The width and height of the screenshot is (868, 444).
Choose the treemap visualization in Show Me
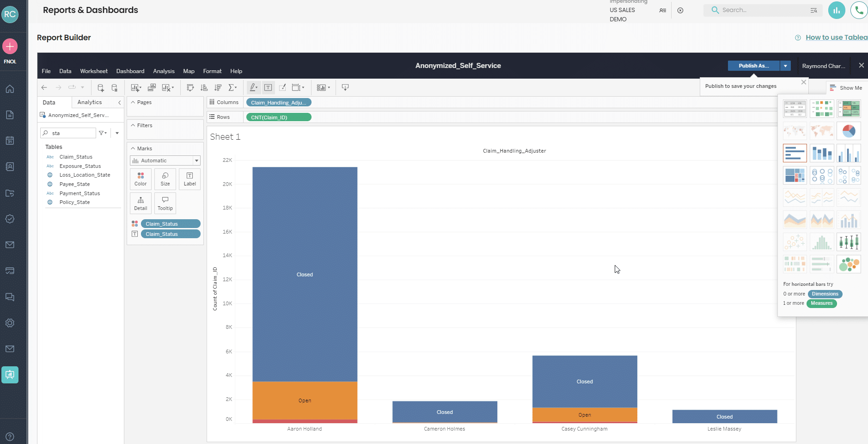795,175
